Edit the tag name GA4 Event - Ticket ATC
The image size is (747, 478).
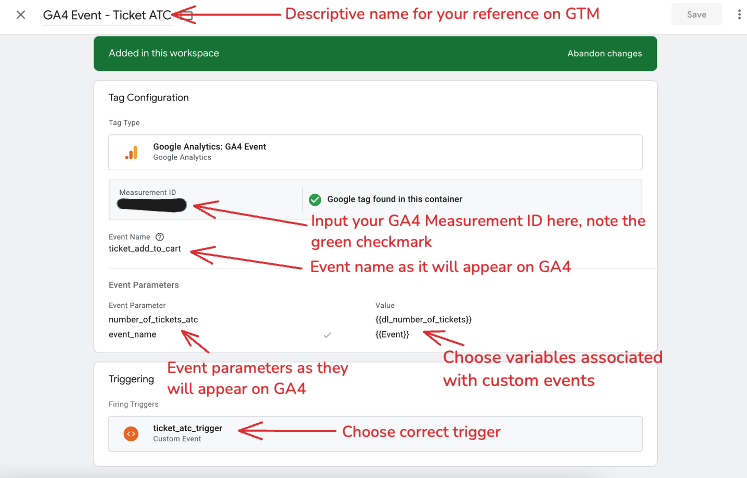pyautogui.click(x=107, y=15)
